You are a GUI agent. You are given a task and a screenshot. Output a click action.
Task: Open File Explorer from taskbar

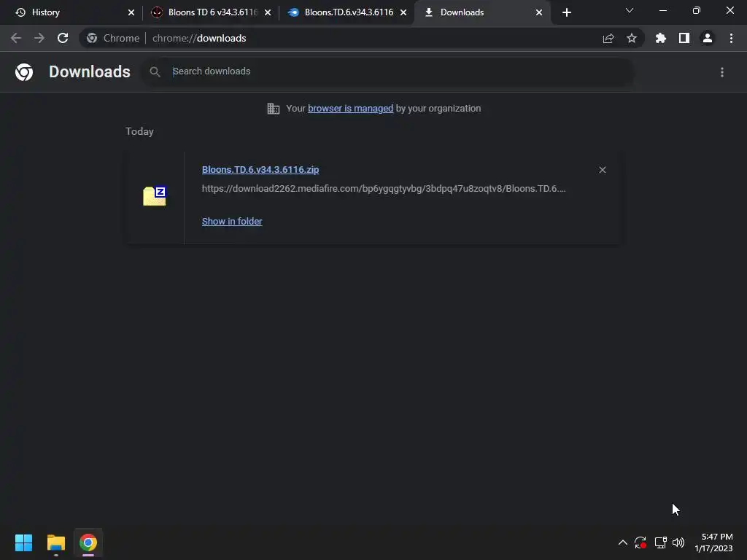coord(55,542)
